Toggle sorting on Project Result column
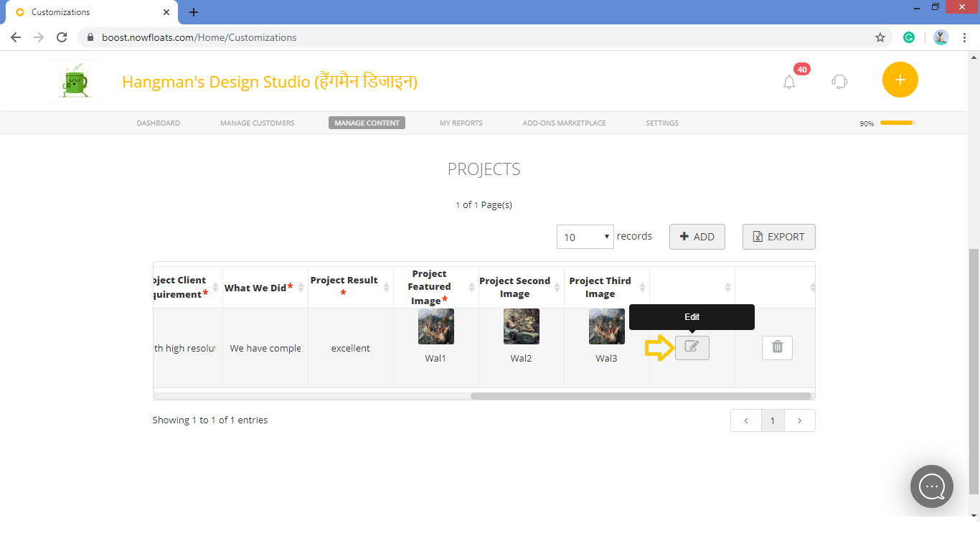Image resolution: width=980 pixels, height=551 pixels. pyautogui.click(x=385, y=286)
